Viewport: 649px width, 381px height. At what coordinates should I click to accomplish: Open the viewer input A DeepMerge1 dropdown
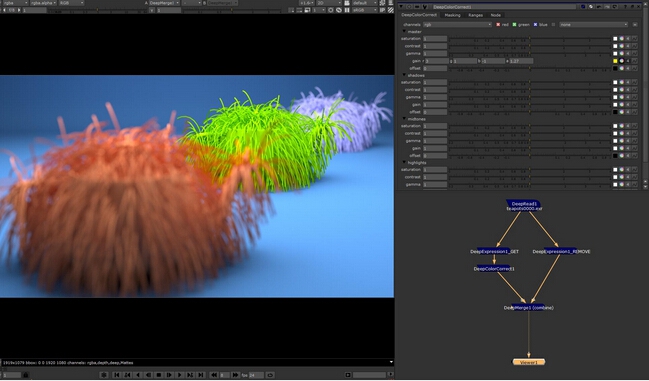pyautogui.click(x=164, y=3)
